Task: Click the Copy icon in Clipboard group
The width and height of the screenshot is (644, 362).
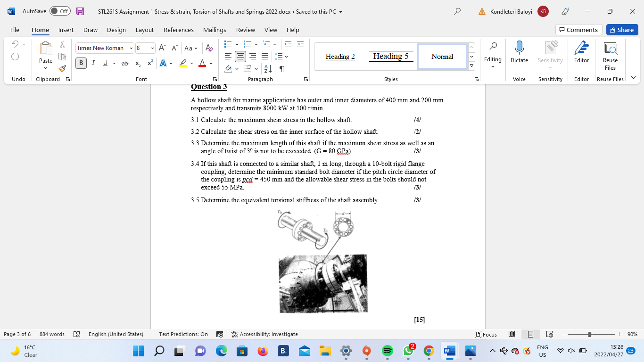Action: [x=62, y=57]
